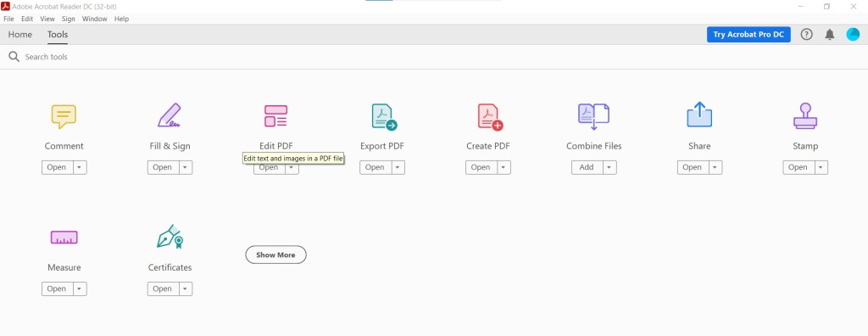Click the 'Export PDF' tool label
Image resolution: width=868 pixels, height=336 pixels.
click(382, 147)
